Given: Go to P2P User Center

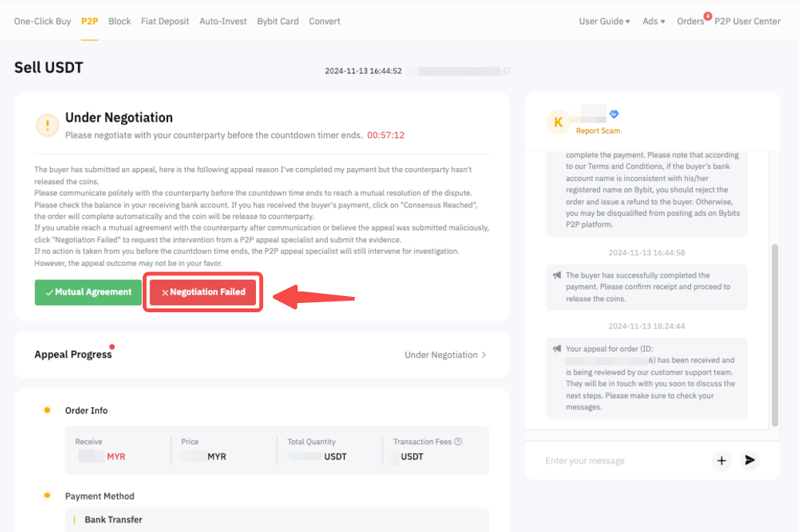Looking at the screenshot, I should [747, 22].
